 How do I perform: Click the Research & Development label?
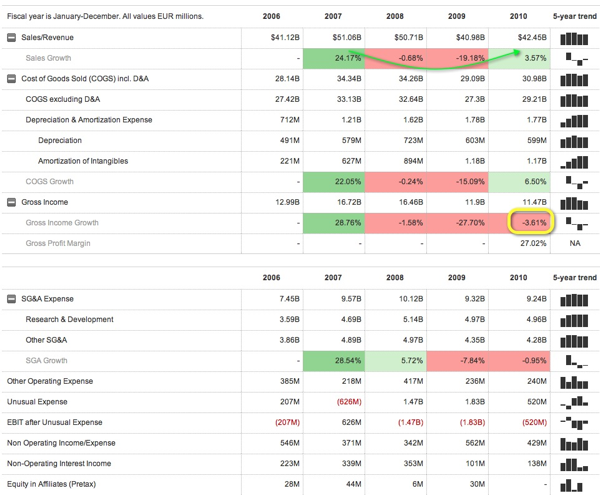(70, 319)
